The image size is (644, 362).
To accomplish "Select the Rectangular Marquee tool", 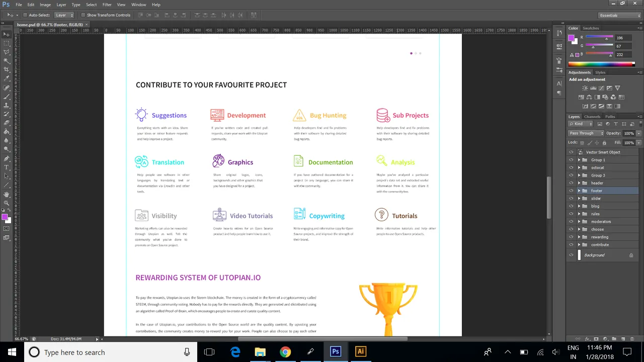I will (6, 43).
